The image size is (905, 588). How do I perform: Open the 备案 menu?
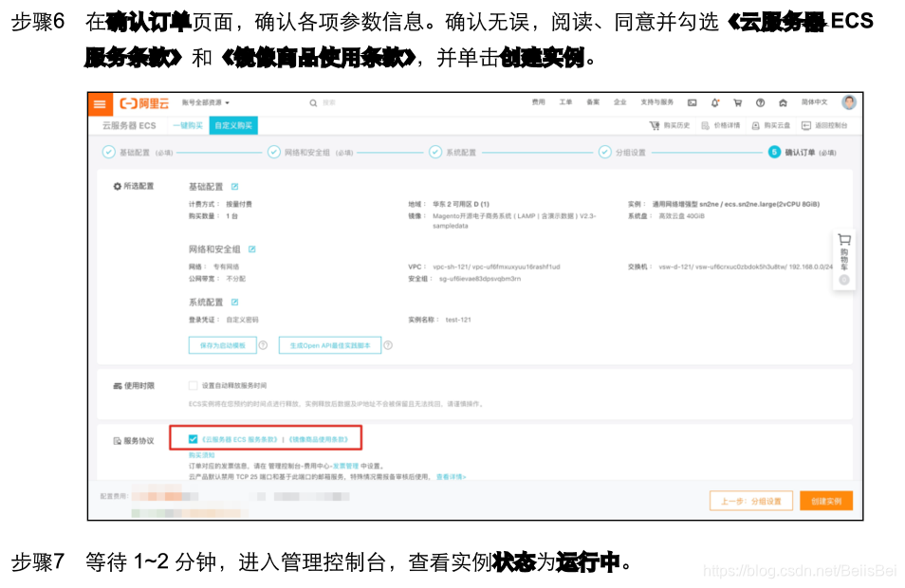(593, 102)
